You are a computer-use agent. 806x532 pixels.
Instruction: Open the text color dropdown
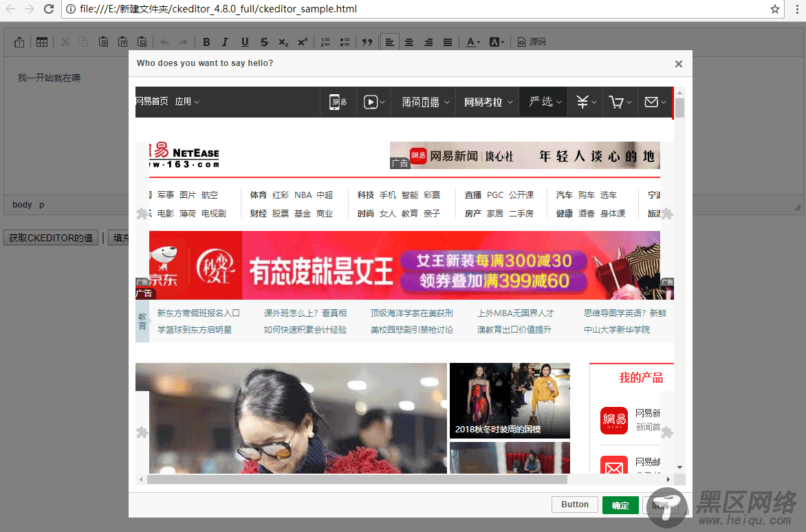[473, 42]
